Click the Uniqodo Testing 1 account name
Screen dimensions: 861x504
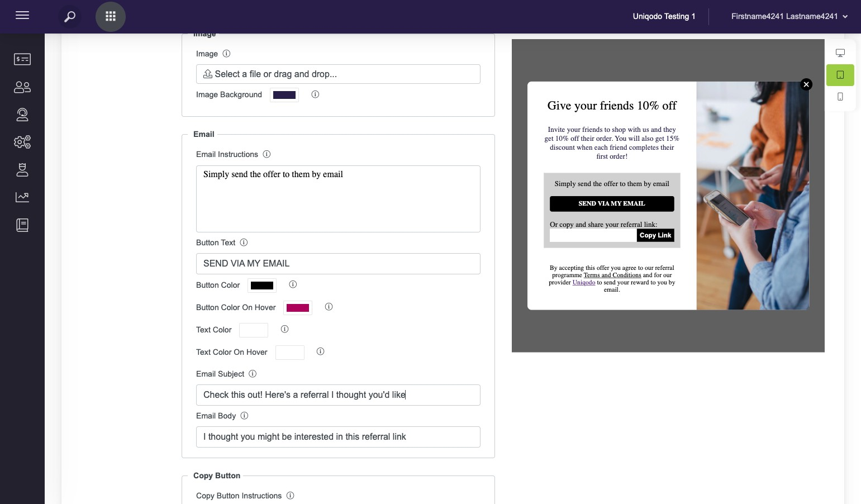(664, 17)
